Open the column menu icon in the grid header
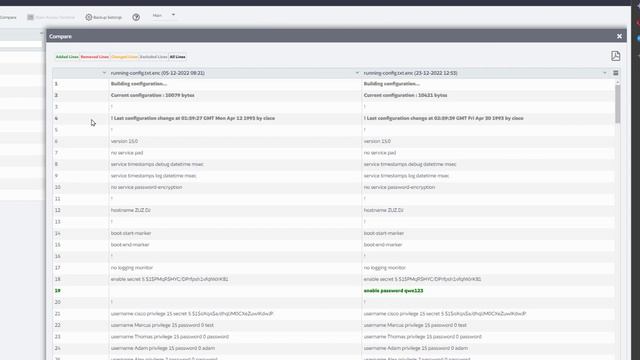640x360 pixels. coord(616,73)
